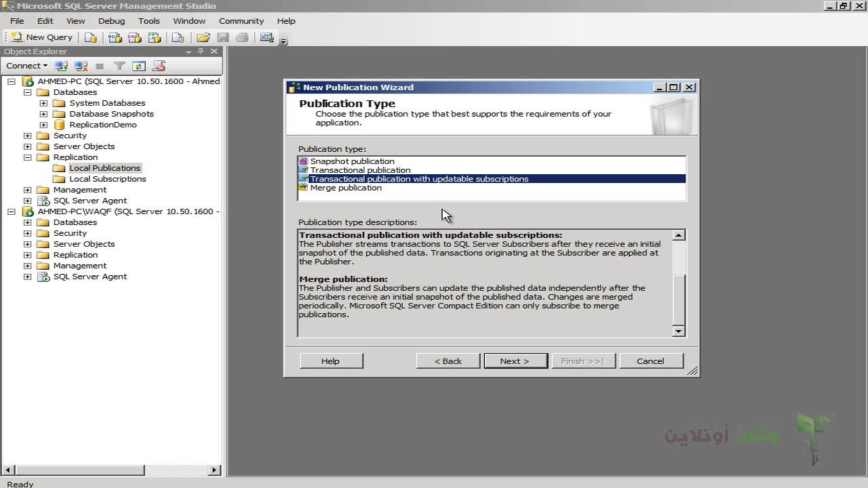Collapse the first Databases folder
This screenshot has height=488, width=868.
(28, 92)
